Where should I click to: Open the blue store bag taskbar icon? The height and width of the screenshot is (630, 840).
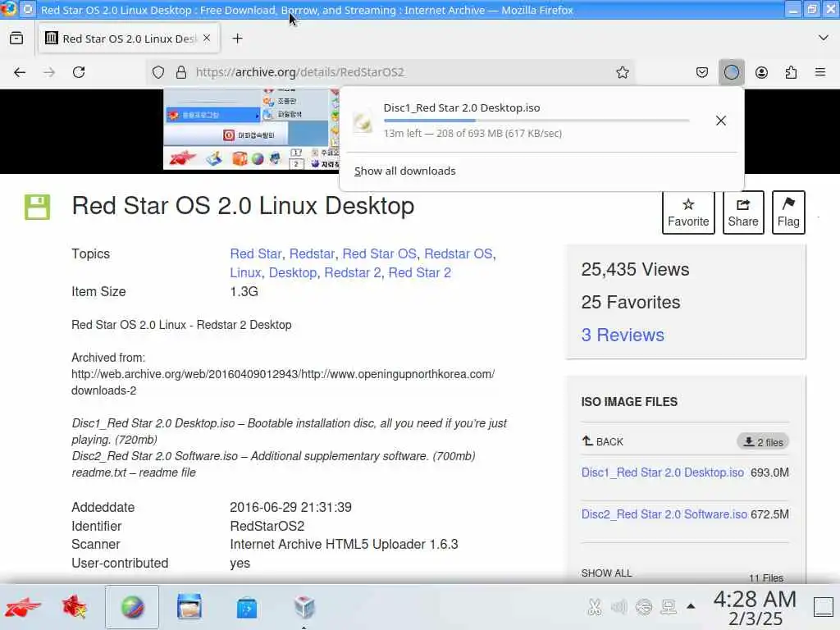[x=247, y=609]
